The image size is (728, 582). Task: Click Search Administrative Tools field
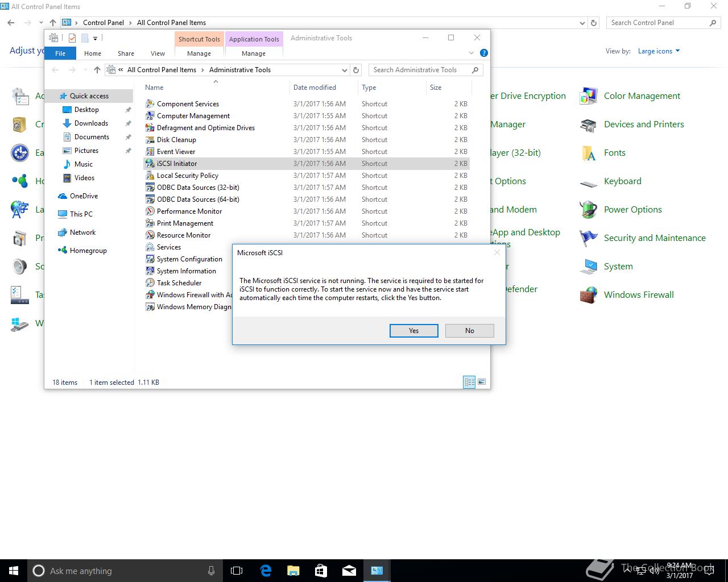[425, 70]
